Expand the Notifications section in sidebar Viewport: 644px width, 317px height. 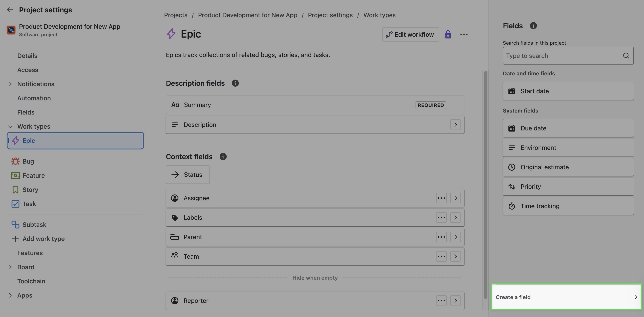point(10,84)
